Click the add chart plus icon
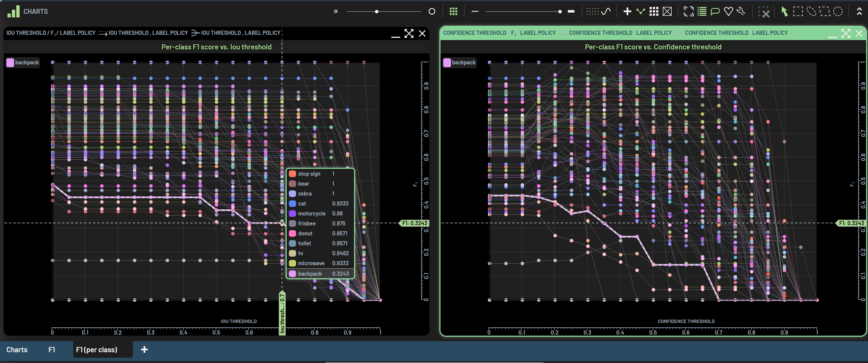This screenshot has height=363, width=868. (627, 11)
